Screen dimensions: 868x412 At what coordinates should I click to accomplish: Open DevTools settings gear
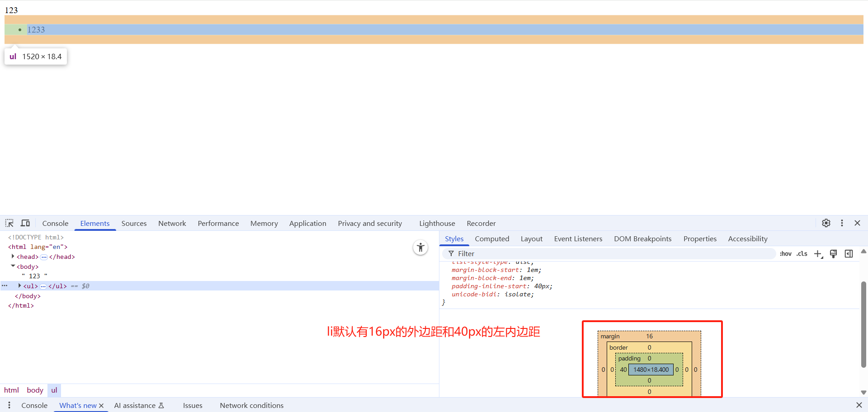point(826,223)
